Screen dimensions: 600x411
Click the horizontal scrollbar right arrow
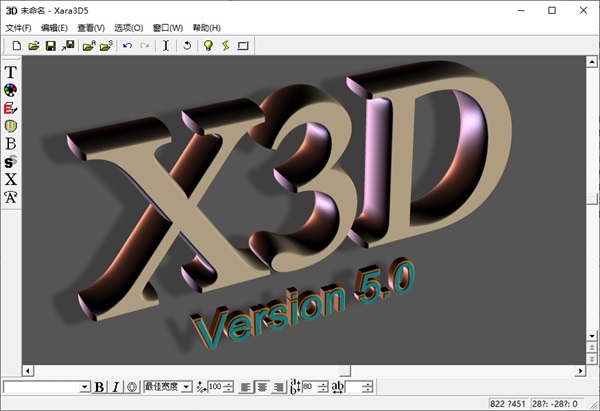pyautogui.click(x=580, y=370)
